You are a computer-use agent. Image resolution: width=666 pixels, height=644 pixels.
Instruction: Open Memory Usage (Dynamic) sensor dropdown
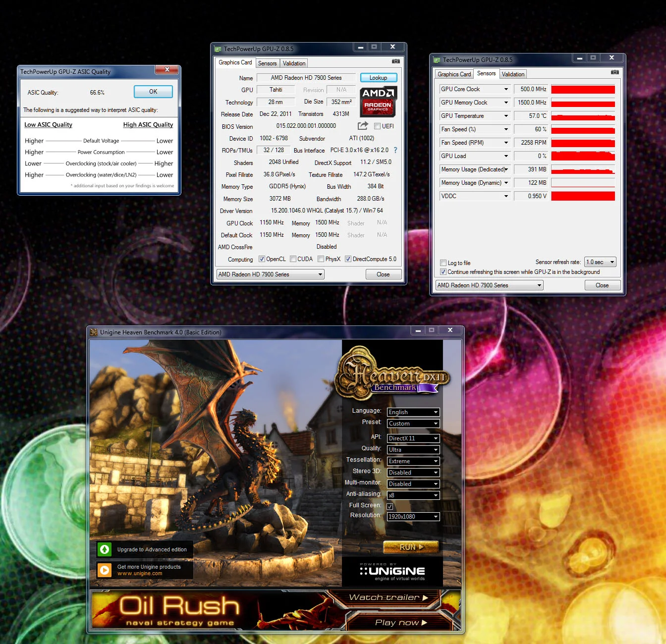pyautogui.click(x=506, y=183)
